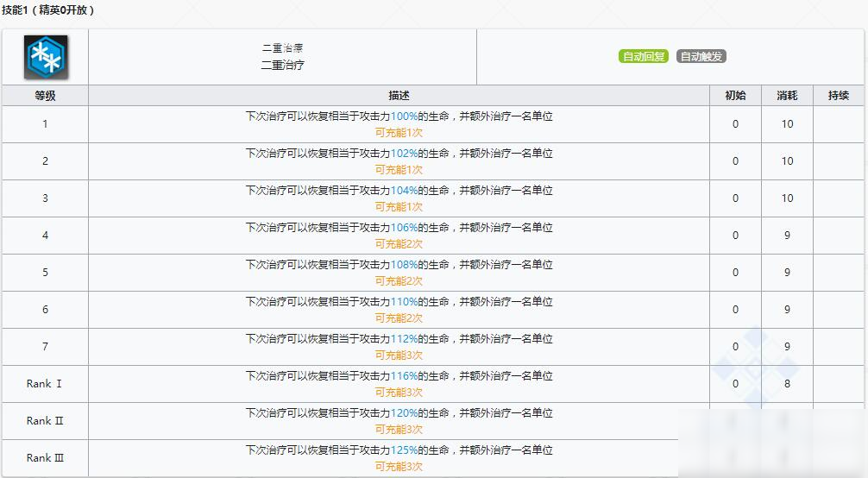Select level 4 row label
This screenshot has height=478, width=868.
[45, 236]
